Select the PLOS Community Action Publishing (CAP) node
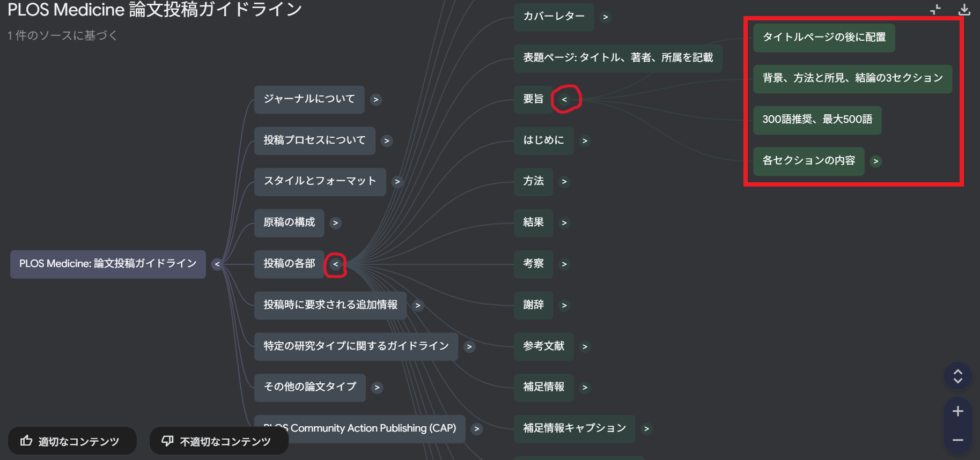 [360, 428]
